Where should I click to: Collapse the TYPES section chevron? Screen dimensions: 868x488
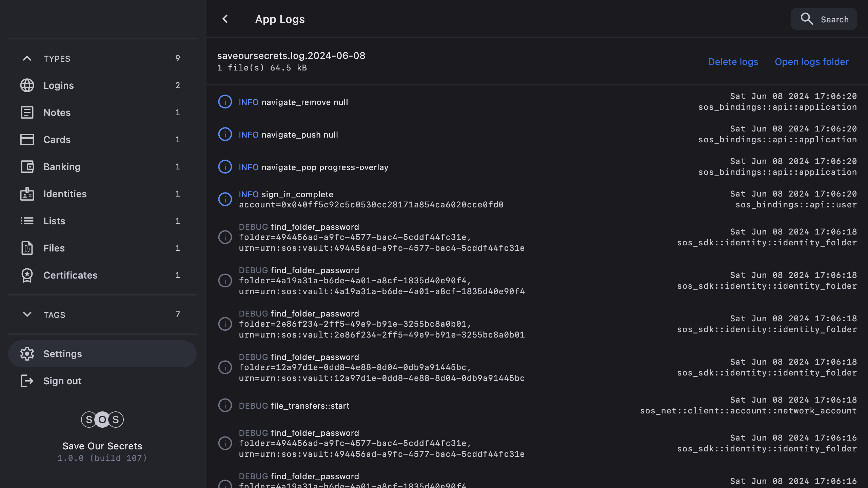click(x=27, y=58)
